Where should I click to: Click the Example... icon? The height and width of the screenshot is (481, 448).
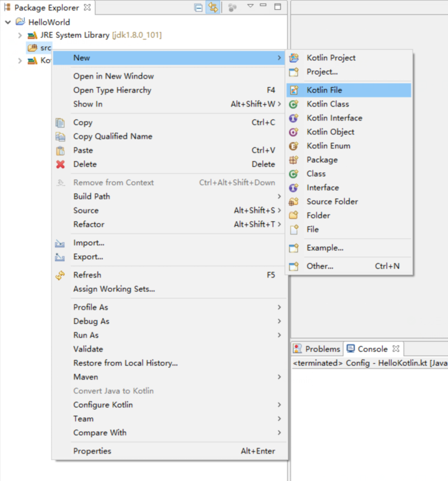(x=294, y=248)
